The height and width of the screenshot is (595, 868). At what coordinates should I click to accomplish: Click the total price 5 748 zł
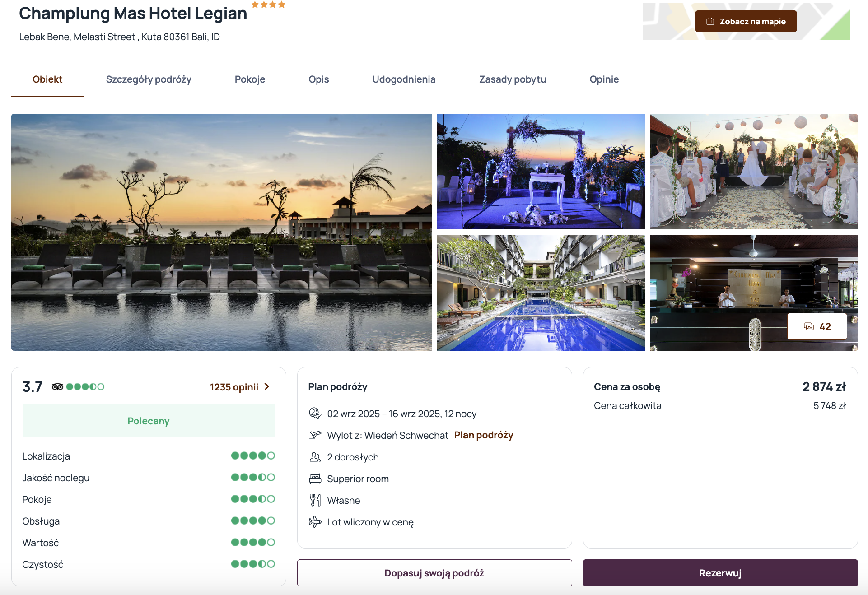click(830, 405)
